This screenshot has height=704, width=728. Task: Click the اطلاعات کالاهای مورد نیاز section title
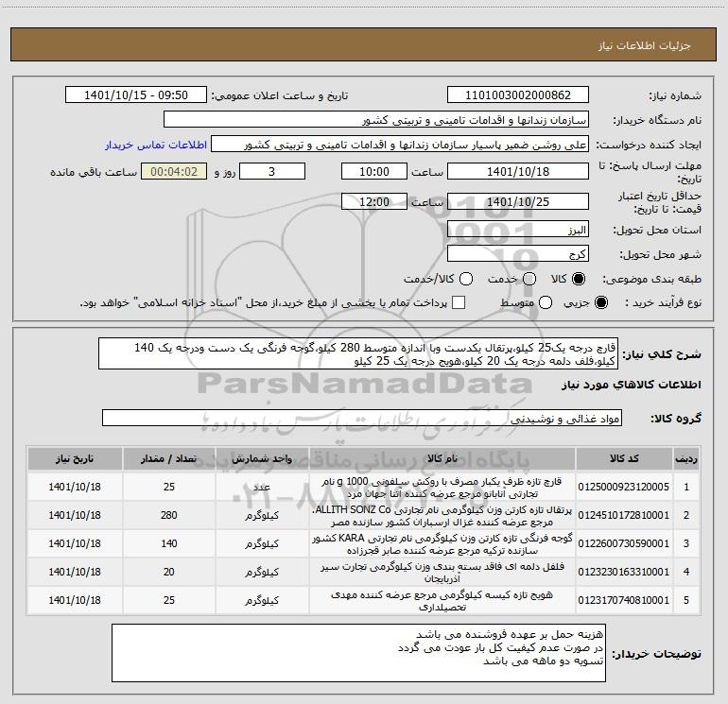coord(632,385)
